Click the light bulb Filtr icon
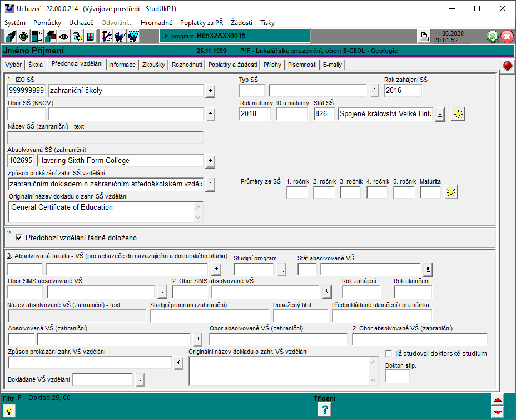The width and height of the screenshot is (516, 420). click(x=9, y=411)
